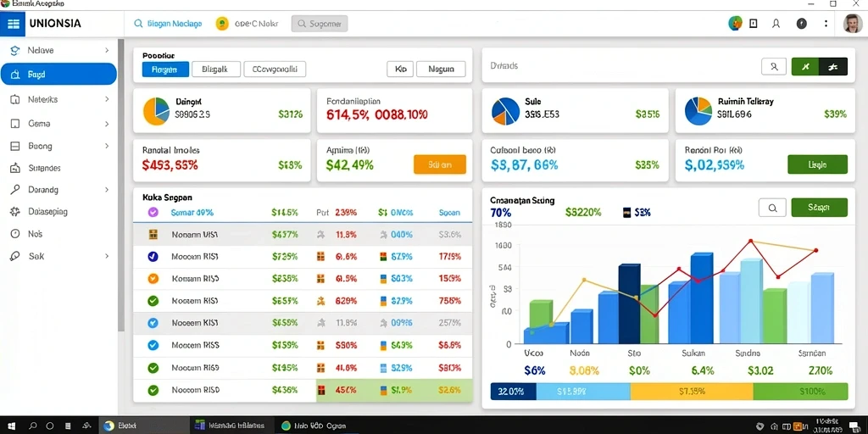The height and width of the screenshot is (434, 868).
Task: Click the Dangnt pie chart icon
Action: point(157,110)
